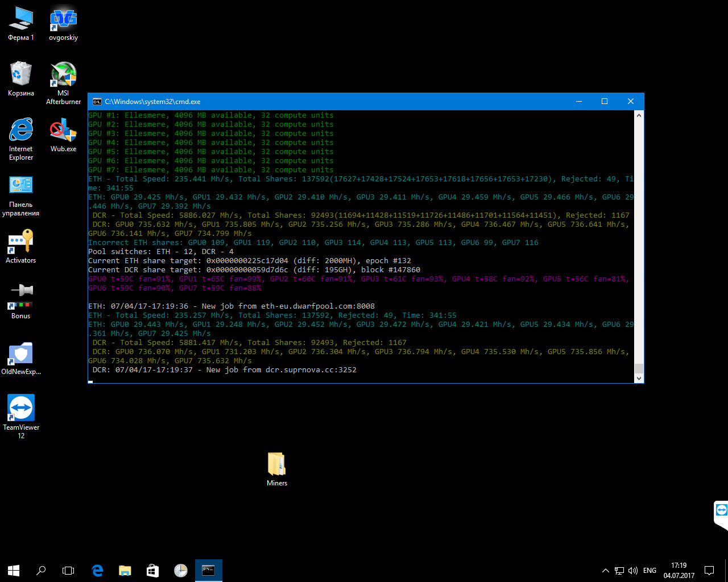Click the Activators key shortcut
The width and height of the screenshot is (728, 582).
click(x=21, y=242)
